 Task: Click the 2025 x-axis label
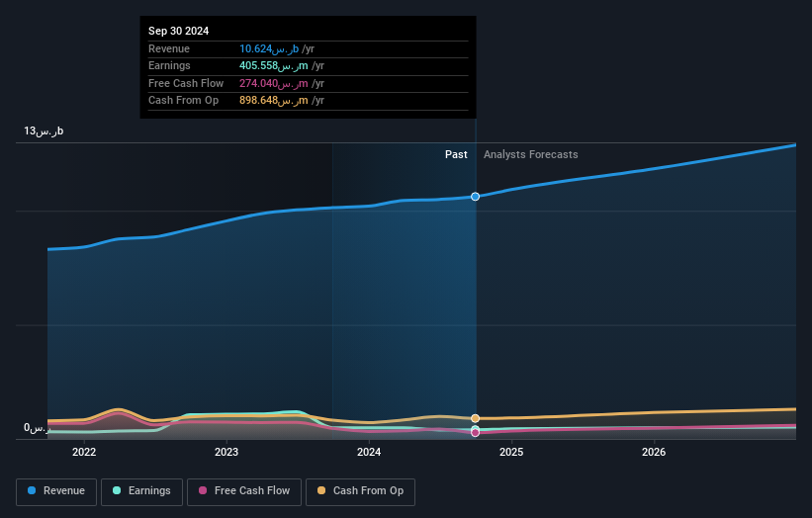pyautogui.click(x=511, y=453)
